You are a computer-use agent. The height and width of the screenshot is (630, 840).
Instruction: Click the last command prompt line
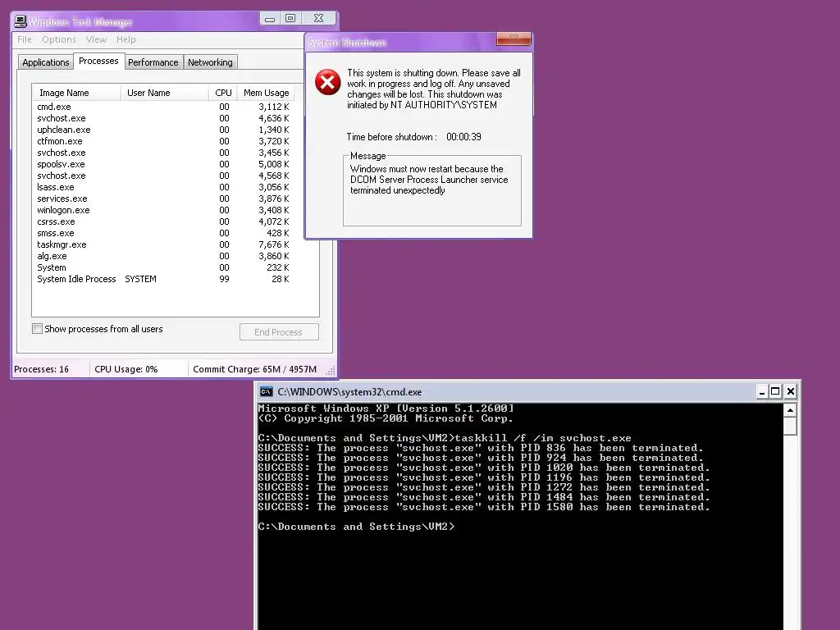pyautogui.click(x=356, y=527)
